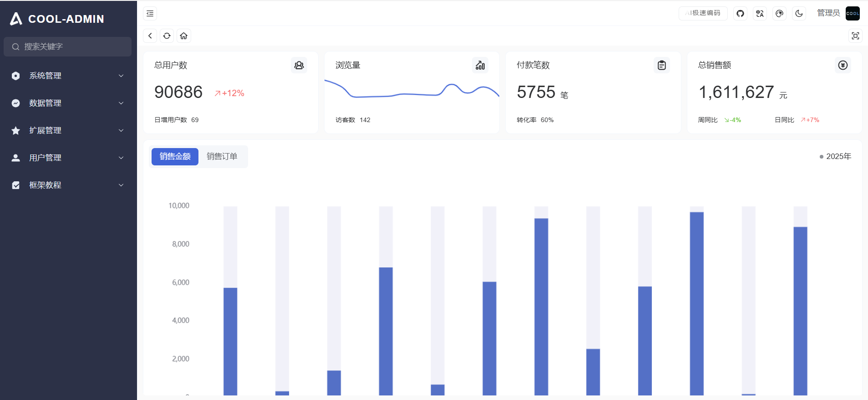Click the user avatar labeled COOL
The image size is (868, 400).
pos(853,13)
